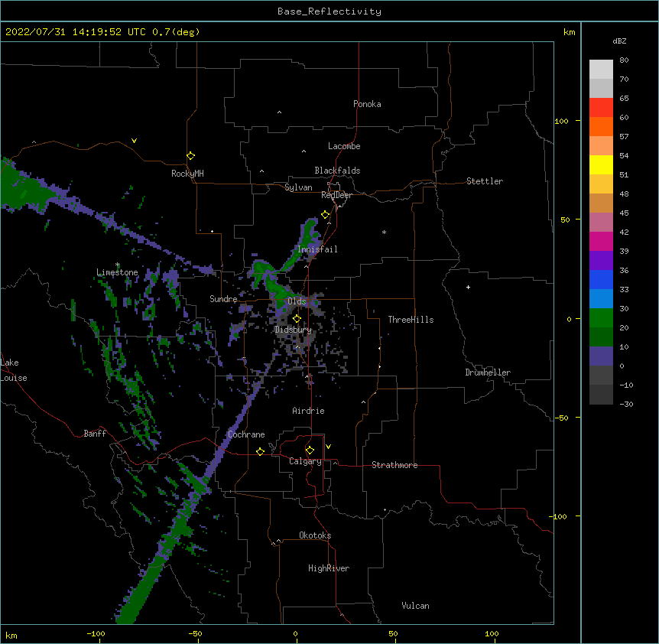The width and height of the screenshot is (659, 644).
Task: Click the Strathmore label
Action: point(394,465)
